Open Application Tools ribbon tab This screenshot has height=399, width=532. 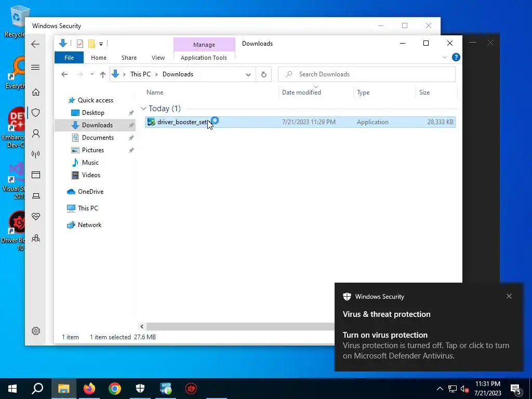pos(204,58)
